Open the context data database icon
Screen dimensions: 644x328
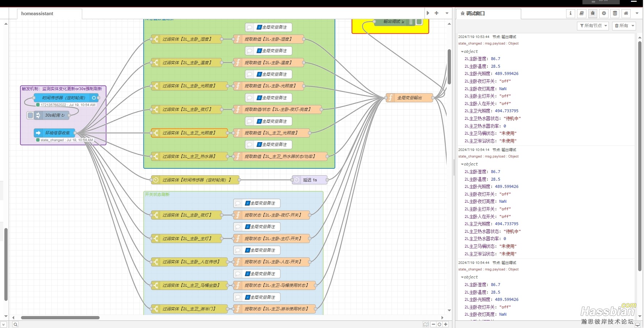(615, 13)
